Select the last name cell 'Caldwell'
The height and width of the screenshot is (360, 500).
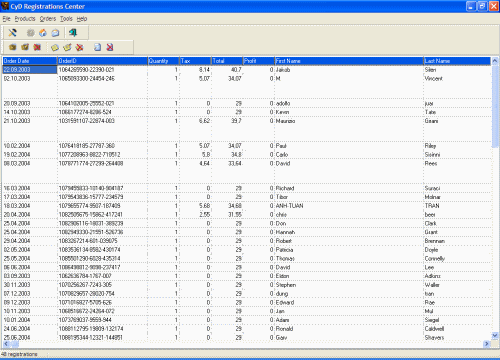pos(457,329)
